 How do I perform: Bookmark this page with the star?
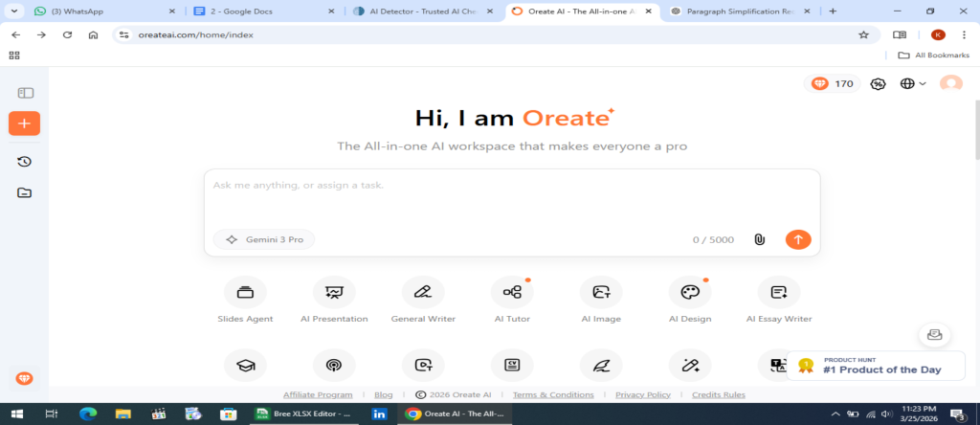coord(864,35)
